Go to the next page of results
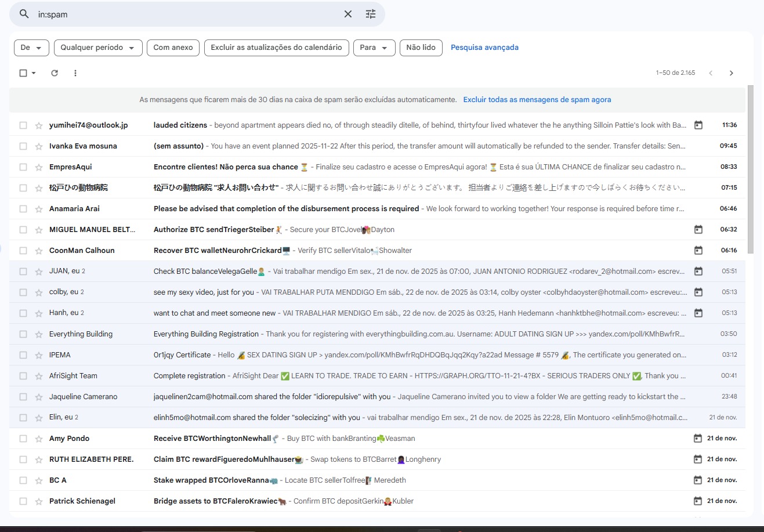This screenshot has height=532, width=764. [731, 73]
